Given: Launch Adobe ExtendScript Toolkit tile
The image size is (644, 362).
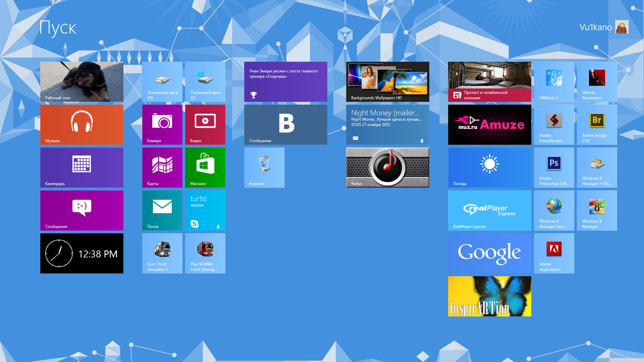Looking at the screenshot, I should point(554,124).
